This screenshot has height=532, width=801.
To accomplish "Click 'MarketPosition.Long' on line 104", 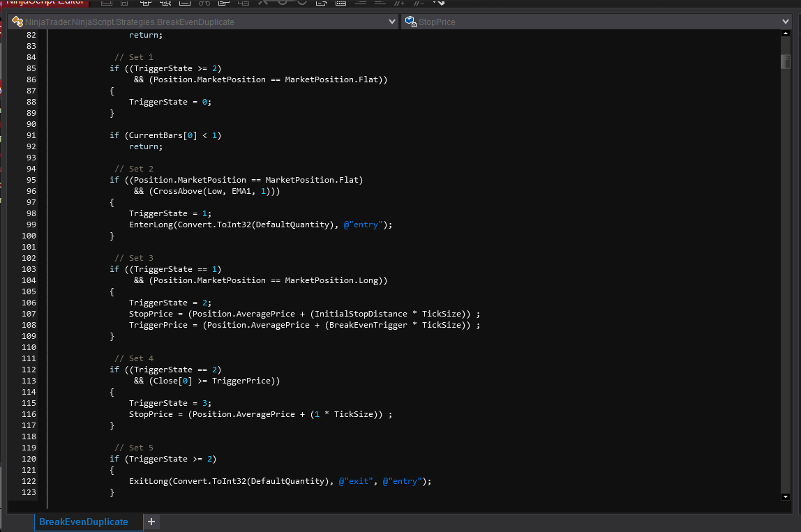I will 331,280.
